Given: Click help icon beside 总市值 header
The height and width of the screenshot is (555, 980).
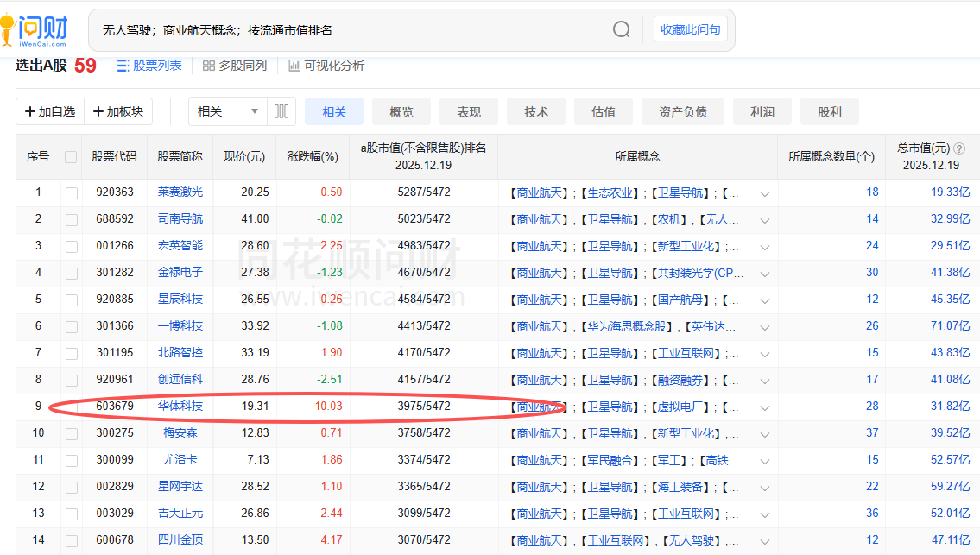Looking at the screenshot, I should 959,148.
